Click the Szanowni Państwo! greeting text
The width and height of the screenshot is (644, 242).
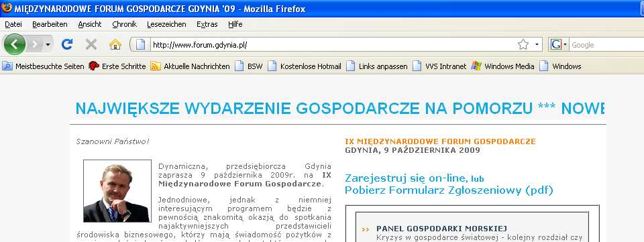(113, 141)
